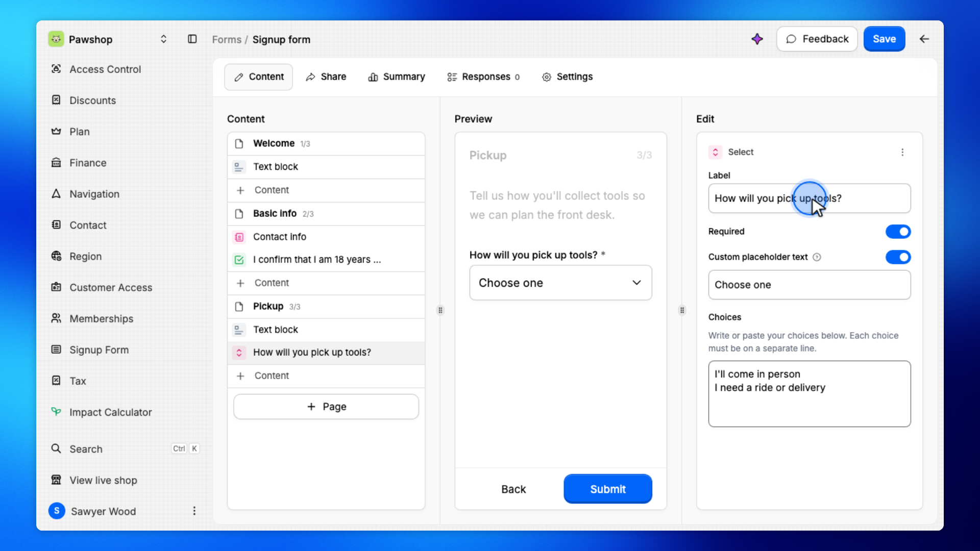Click the Customer Access icon
980x551 pixels.
click(56, 287)
